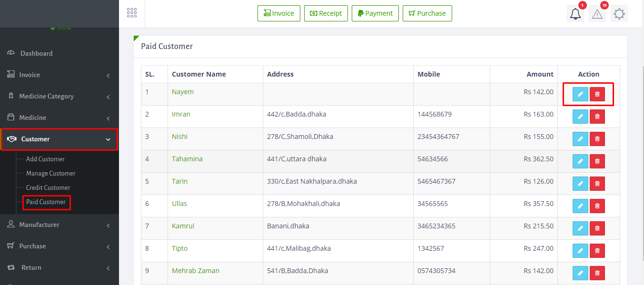The height and width of the screenshot is (285, 644).
Task: Delete the Kamrul customer record
Action: click(x=597, y=228)
